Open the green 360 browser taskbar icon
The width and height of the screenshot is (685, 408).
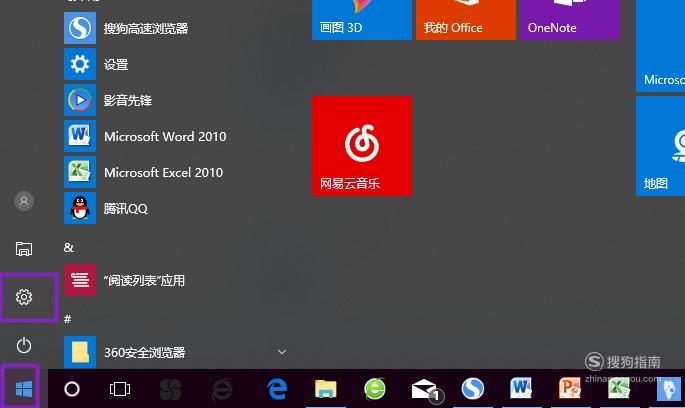click(x=375, y=389)
